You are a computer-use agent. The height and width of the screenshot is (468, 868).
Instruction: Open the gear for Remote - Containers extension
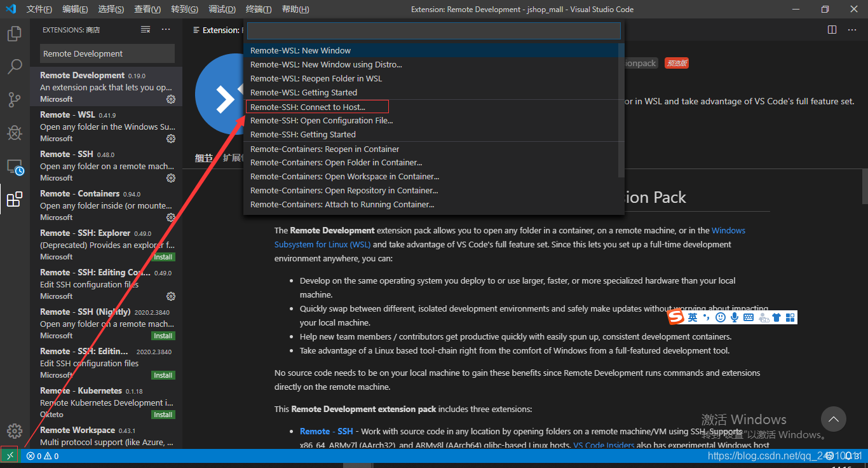click(x=171, y=217)
